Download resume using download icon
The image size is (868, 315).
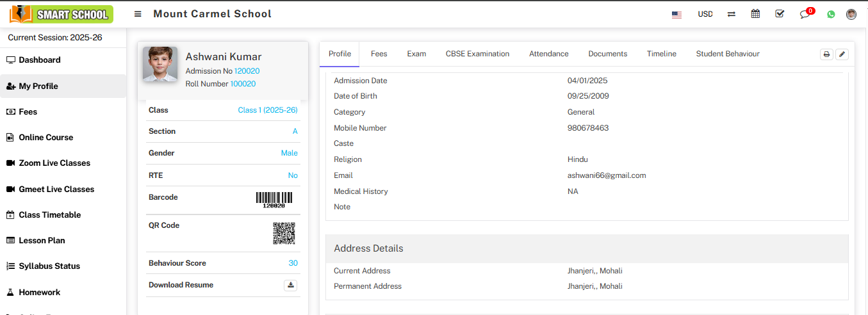coord(290,286)
